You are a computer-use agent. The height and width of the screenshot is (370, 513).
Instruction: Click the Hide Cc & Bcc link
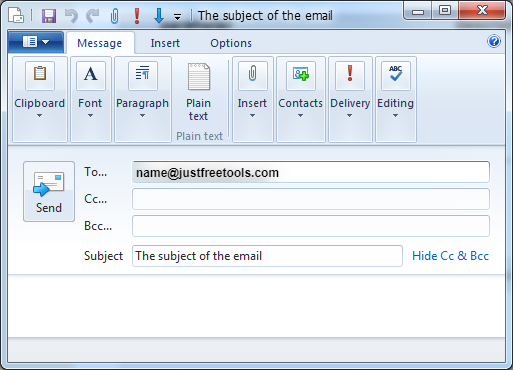450,256
